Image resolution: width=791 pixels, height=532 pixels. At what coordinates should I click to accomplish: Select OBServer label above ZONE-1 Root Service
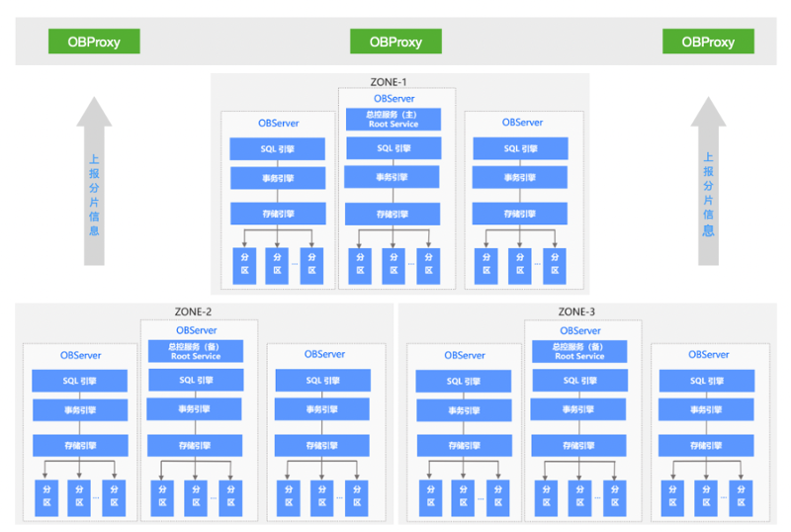[394, 99]
